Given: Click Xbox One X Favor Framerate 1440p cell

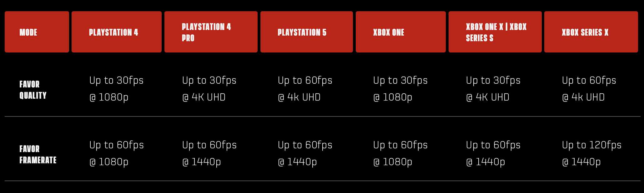Looking at the screenshot, I should coord(493,153).
